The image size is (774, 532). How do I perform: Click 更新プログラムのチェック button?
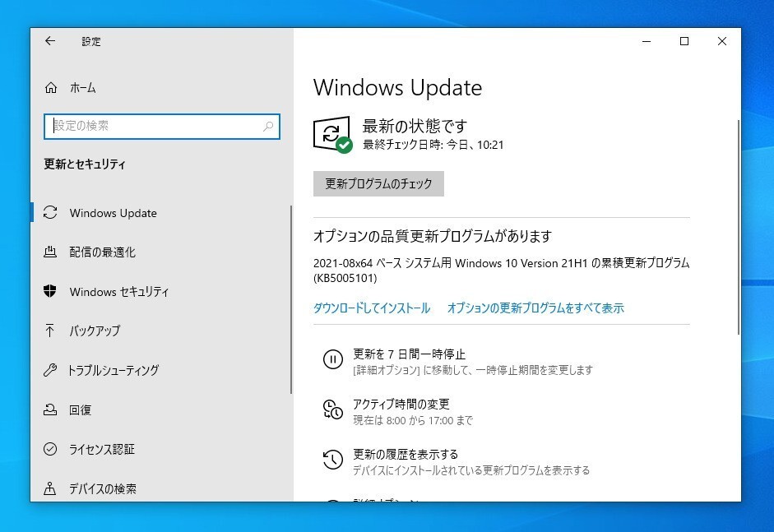[378, 183]
